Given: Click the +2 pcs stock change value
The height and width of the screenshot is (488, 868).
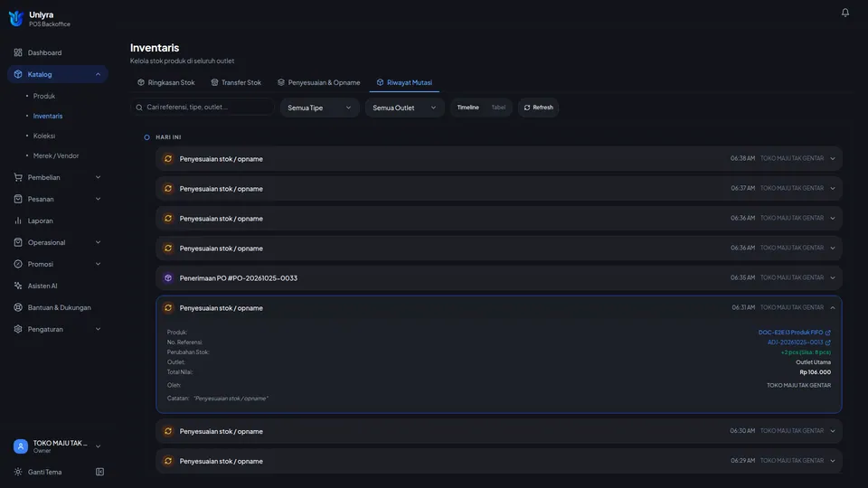Looking at the screenshot, I should pyautogui.click(x=806, y=352).
